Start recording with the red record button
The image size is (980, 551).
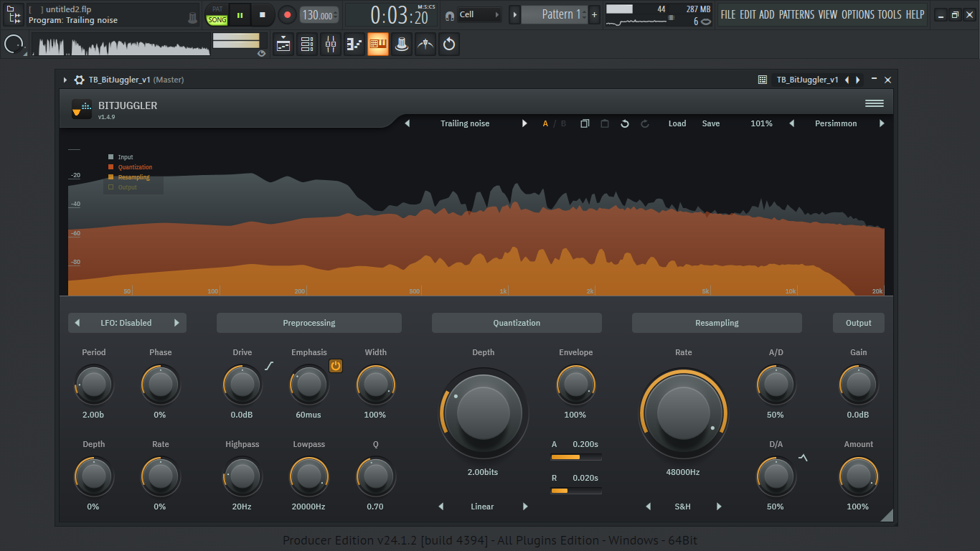click(x=287, y=14)
